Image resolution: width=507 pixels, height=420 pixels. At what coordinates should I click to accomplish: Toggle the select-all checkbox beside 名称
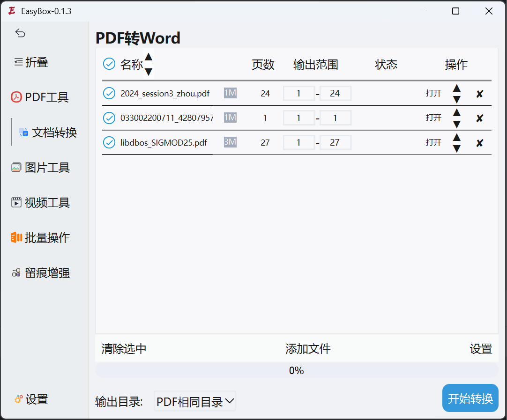pos(109,64)
